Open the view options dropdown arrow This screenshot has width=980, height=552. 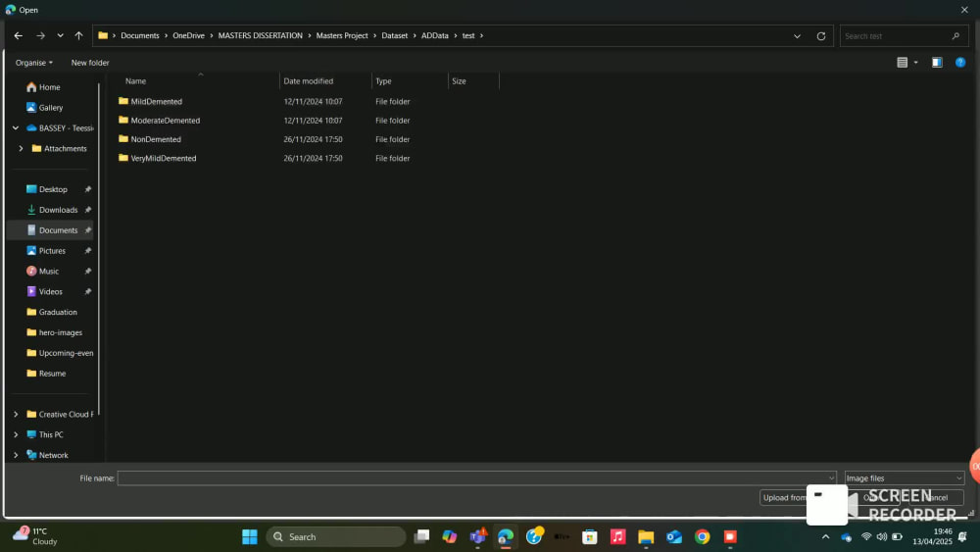coord(916,62)
